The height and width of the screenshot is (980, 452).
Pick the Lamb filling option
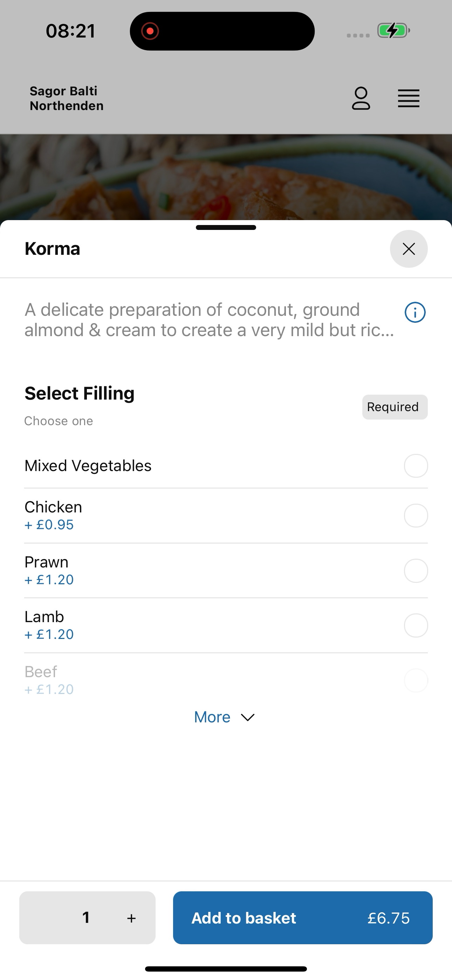tap(226, 625)
